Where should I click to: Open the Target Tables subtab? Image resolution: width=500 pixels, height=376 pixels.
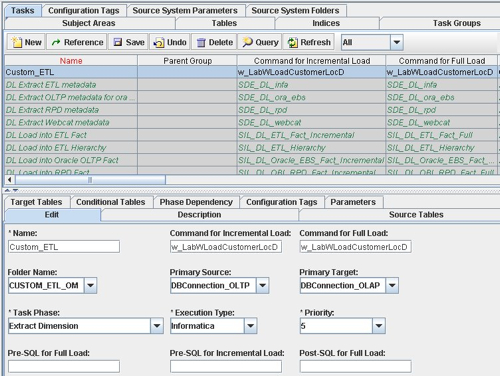(36, 202)
